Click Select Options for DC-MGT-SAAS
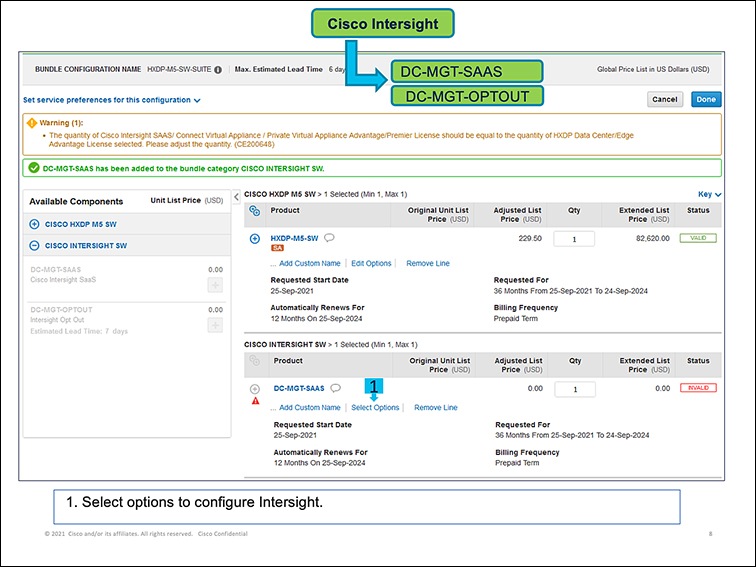Viewport: 756px width, 567px height. (x=375, y=407)
